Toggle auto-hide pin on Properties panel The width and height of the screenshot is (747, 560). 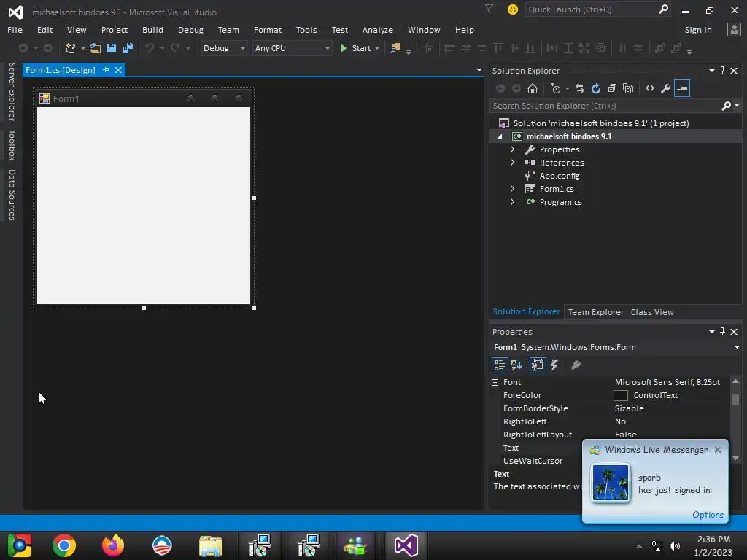click(x=722, y=332)
